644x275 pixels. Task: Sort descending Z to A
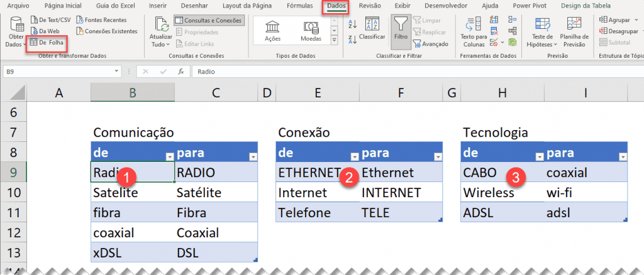[352, 40]
